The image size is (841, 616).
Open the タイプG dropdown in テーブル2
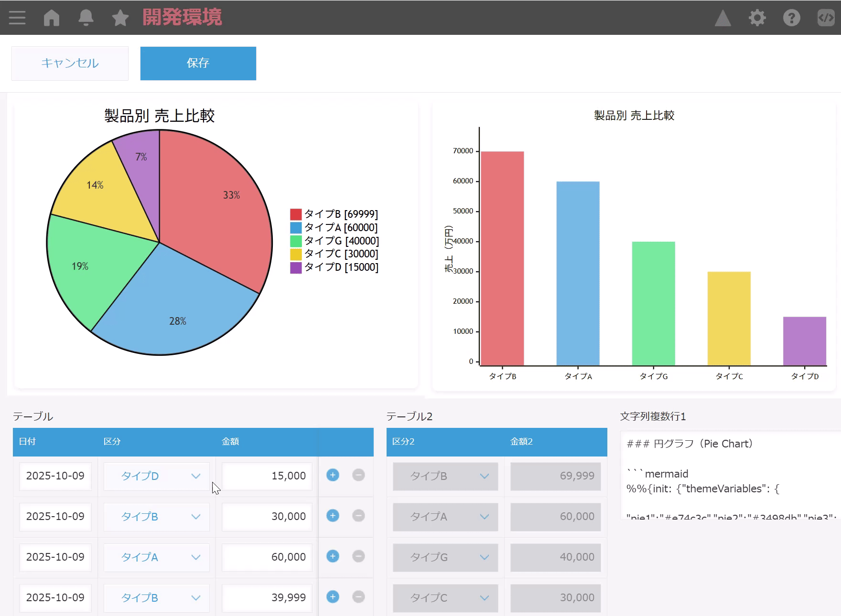445,557
